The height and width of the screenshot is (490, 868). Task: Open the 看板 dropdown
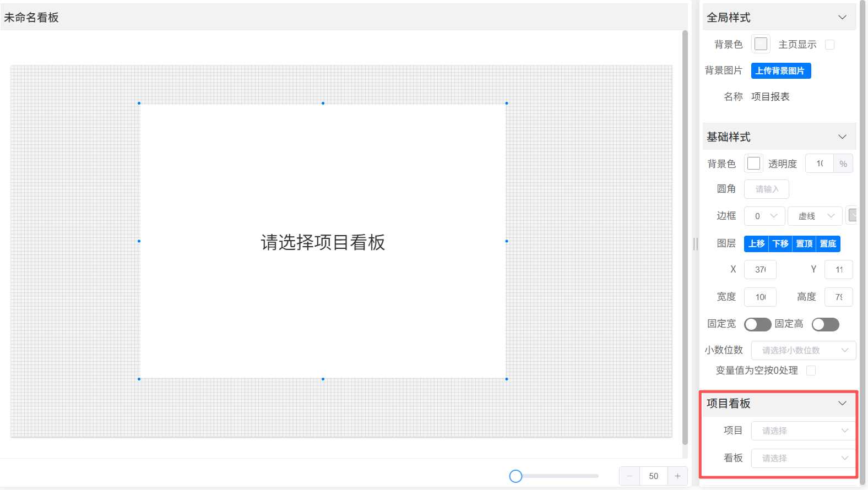pos(803,458)
